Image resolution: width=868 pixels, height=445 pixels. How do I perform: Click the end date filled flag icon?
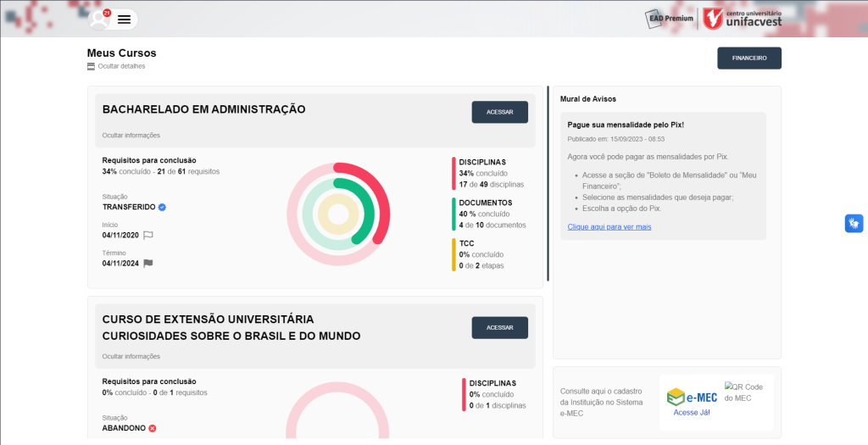(x=148, y=263)
